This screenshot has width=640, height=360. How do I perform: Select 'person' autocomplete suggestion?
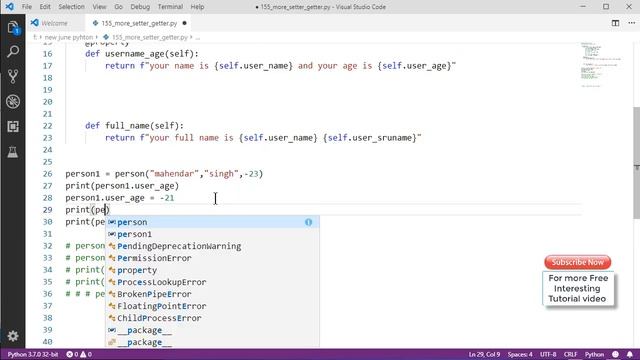point(212,222)
